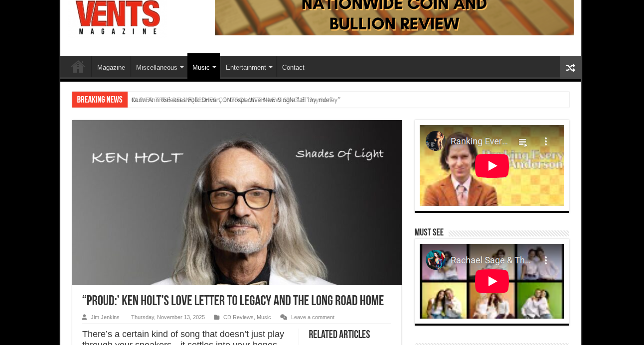Open author Jim Jenkins link
Screen dimensions: 644x345
click(105, 317)
